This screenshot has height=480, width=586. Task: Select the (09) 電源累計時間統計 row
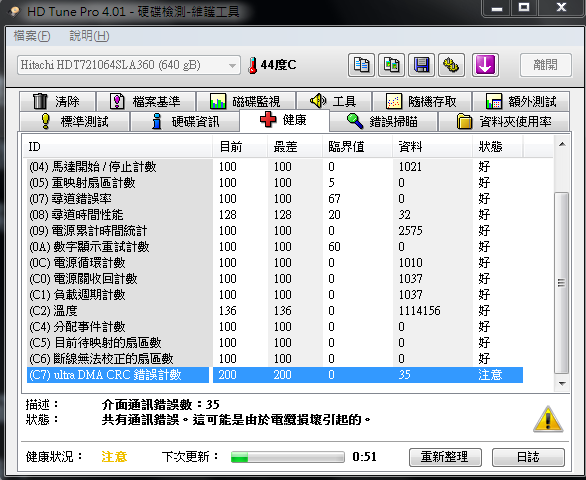tap(275, 231)
